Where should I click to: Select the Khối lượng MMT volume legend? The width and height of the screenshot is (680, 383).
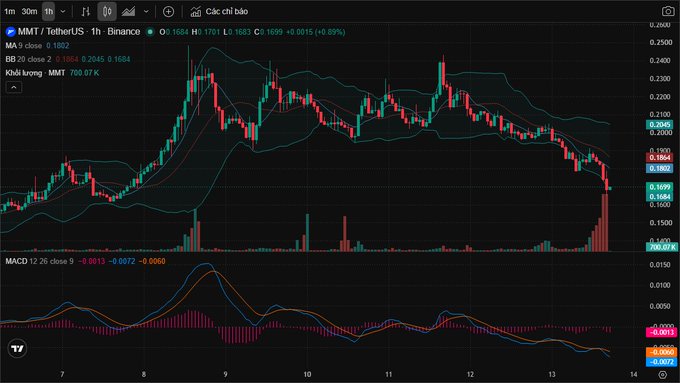click(35, 73)
